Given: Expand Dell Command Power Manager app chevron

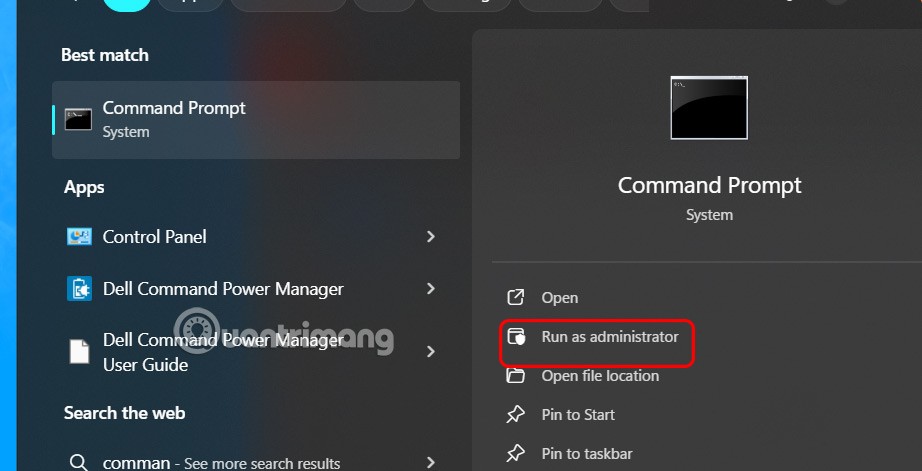Looking at the screenshot, I should click(431, 289).
